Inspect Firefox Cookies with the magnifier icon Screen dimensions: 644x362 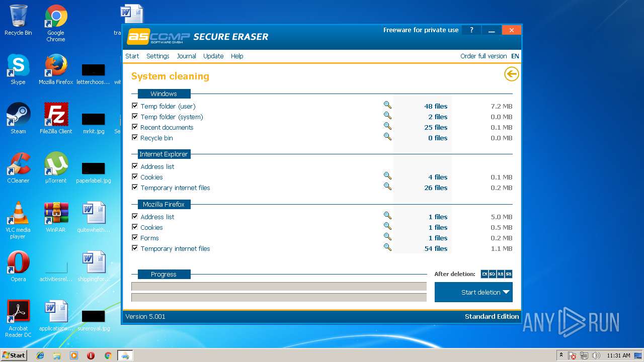pos(387,226)
